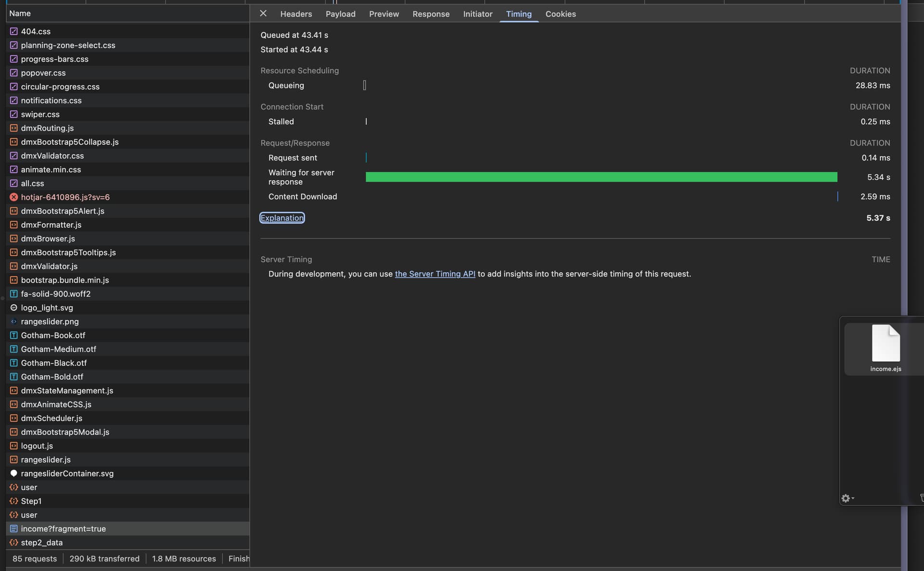Open the Response tab
The width and height of the screenshot is (924, 571).
tap(431, 14)
